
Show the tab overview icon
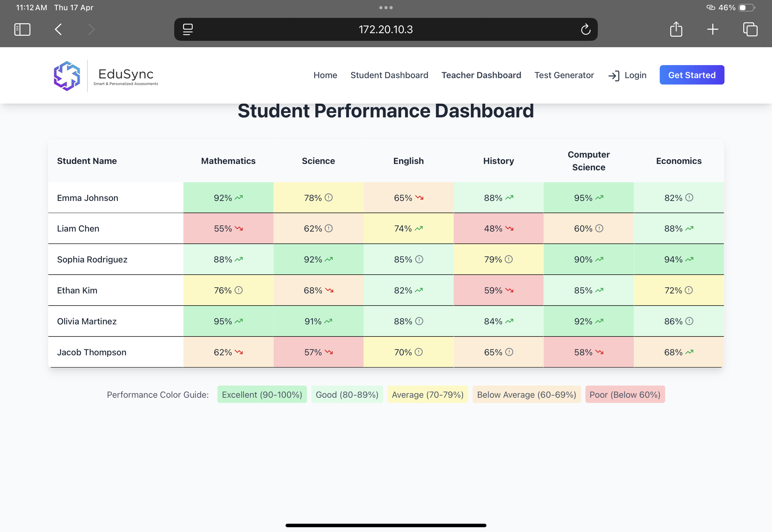coord(750,29)
